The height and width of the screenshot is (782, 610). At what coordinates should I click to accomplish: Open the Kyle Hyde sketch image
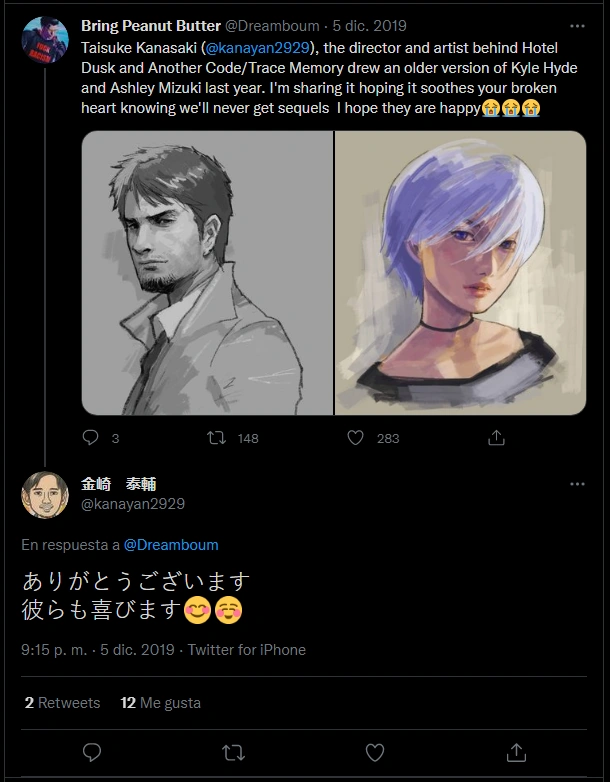pyautogui.click(x=207, y=273)
